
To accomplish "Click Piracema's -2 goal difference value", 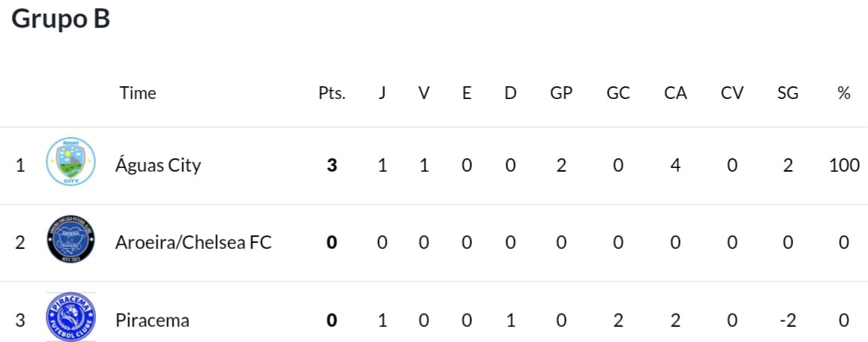I will (788, 319).
